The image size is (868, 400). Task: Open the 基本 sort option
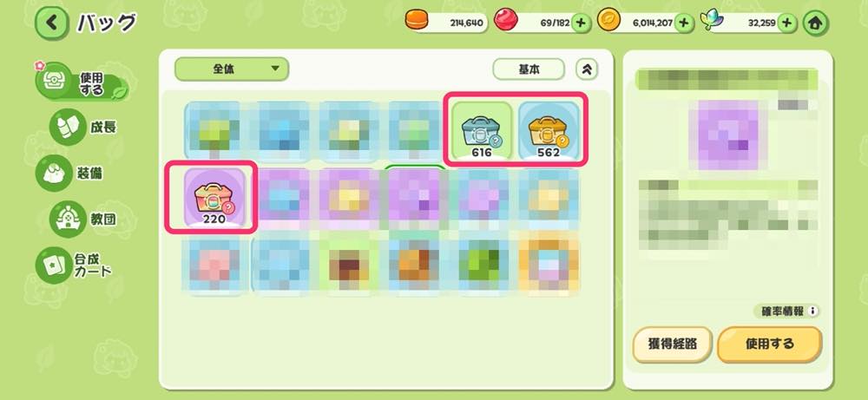[x=529, y=69]
